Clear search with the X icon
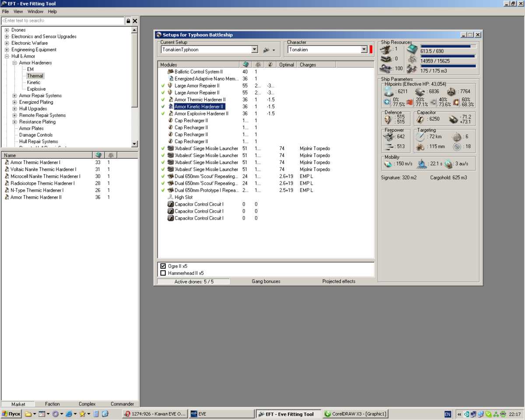Screen dimensions: 525x420 (x=135, y=21)
